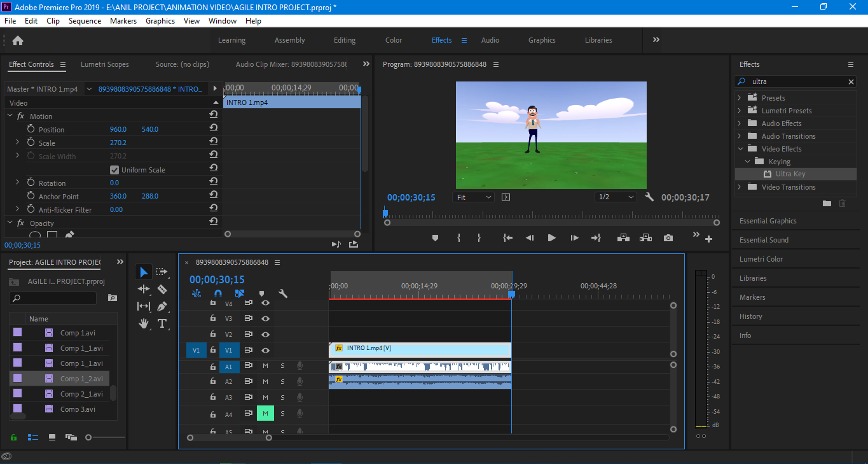Toggle timeline snap magnet icon

point(218,293)
